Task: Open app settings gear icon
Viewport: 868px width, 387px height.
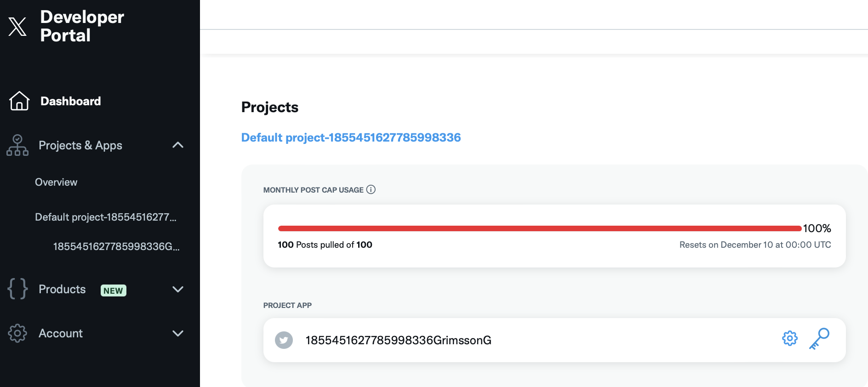Action: 789,339
